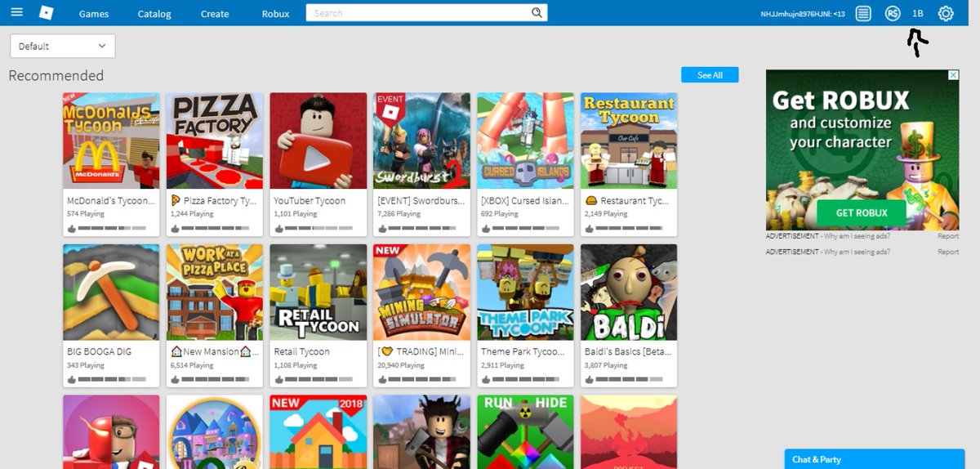Image resolution: width=980 pixels, height=469 pixels.
Task: Click thumbs-up icon under McDonald's Tycoon
Action: point(71,230)
